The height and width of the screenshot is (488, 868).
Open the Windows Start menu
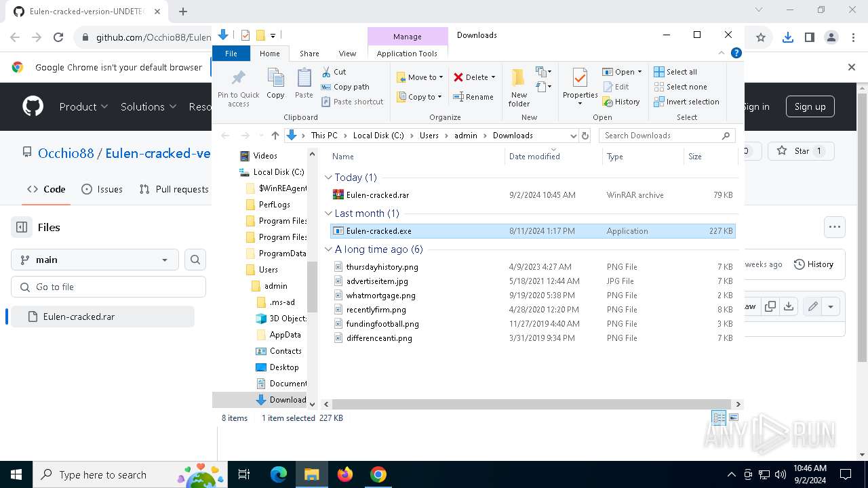coord(16,474)
